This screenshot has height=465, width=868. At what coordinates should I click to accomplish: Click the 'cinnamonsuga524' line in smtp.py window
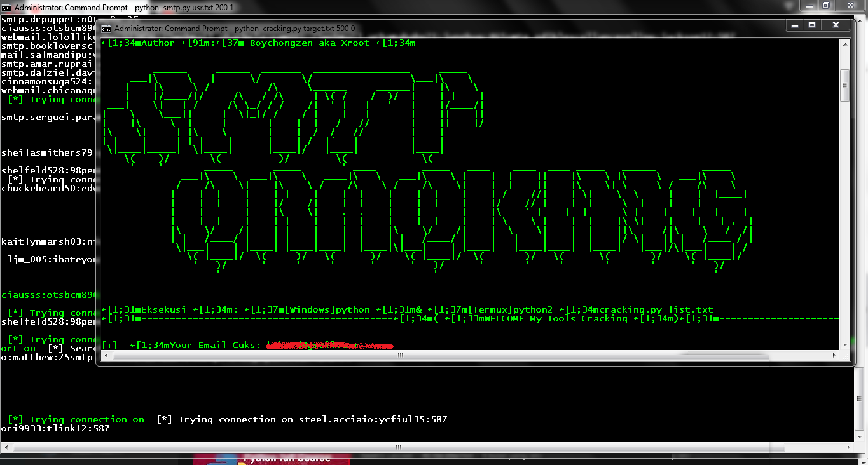48,82
